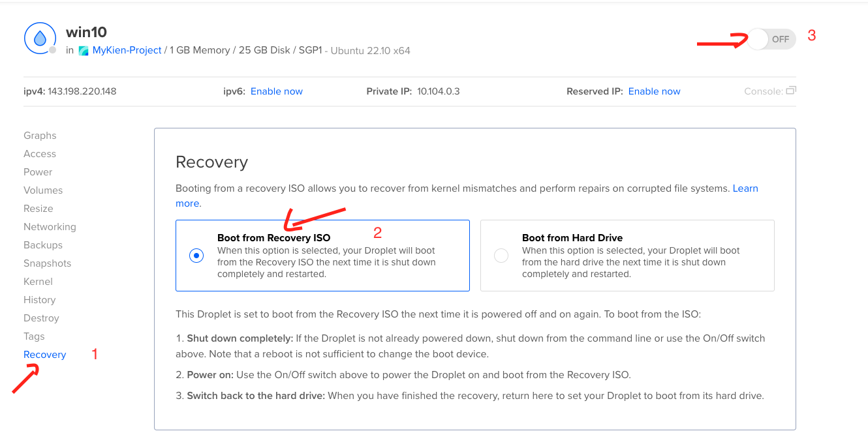Select Boot from Hard Drive radio button
Image resolution: width=868 pixels, height=444 pixels.
501,256
